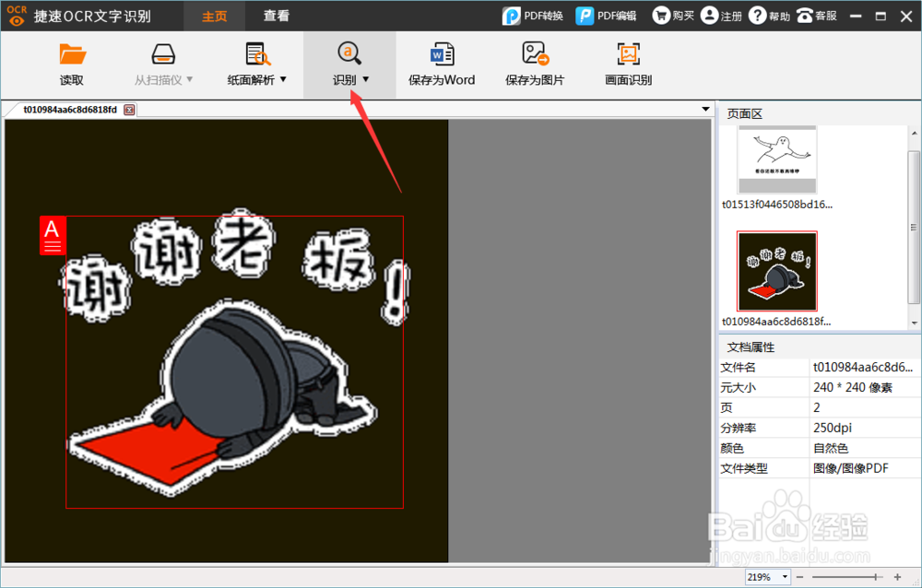Click 保存为图片 icon

pos(535,53)
